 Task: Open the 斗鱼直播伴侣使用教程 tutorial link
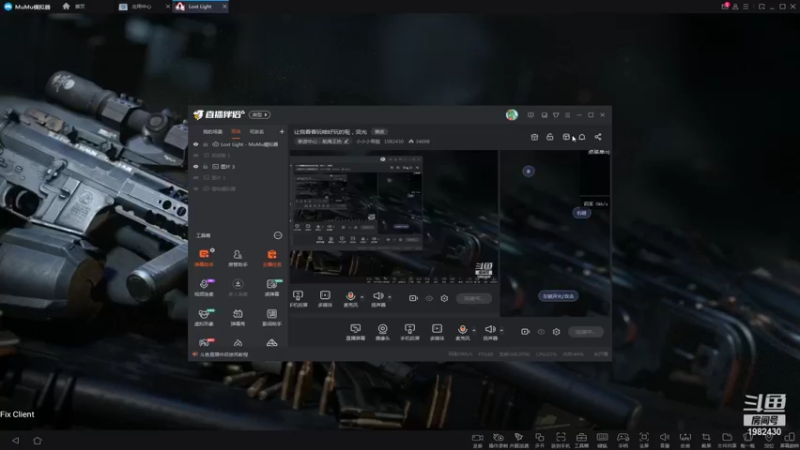tap(224, 354)
